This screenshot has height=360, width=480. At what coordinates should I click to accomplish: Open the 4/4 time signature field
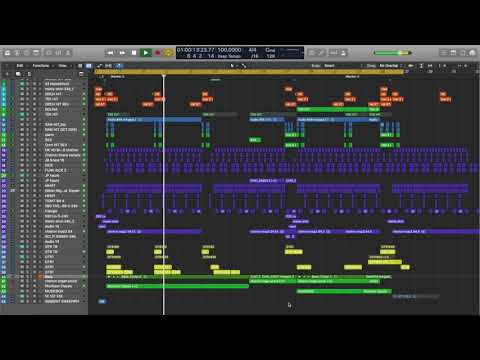pos(253,50)
